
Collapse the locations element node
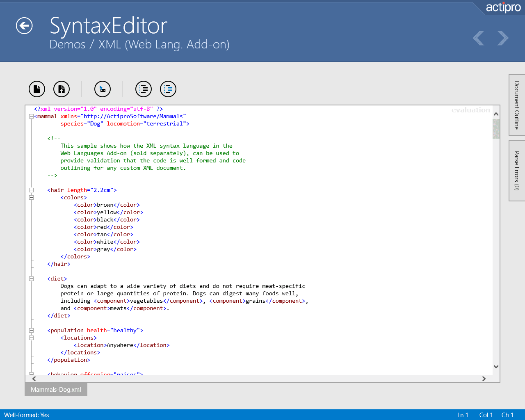tap(31, 338)
